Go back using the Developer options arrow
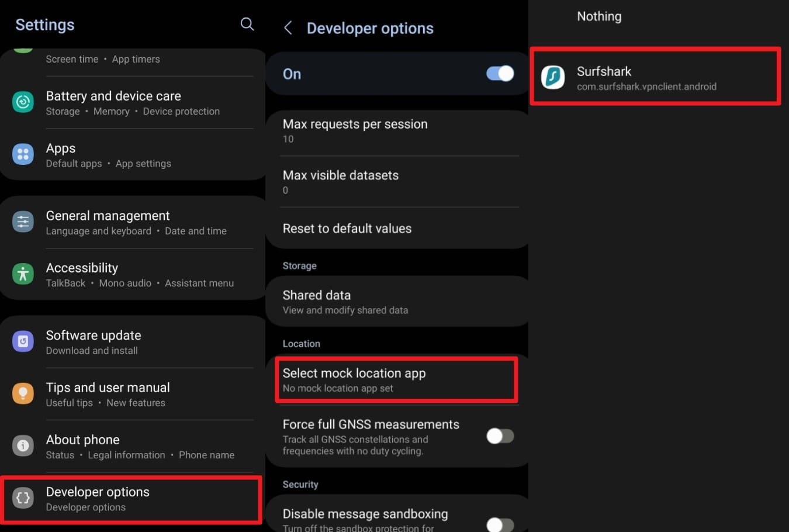This screenshot has width=789, height=532. [288, 27]
